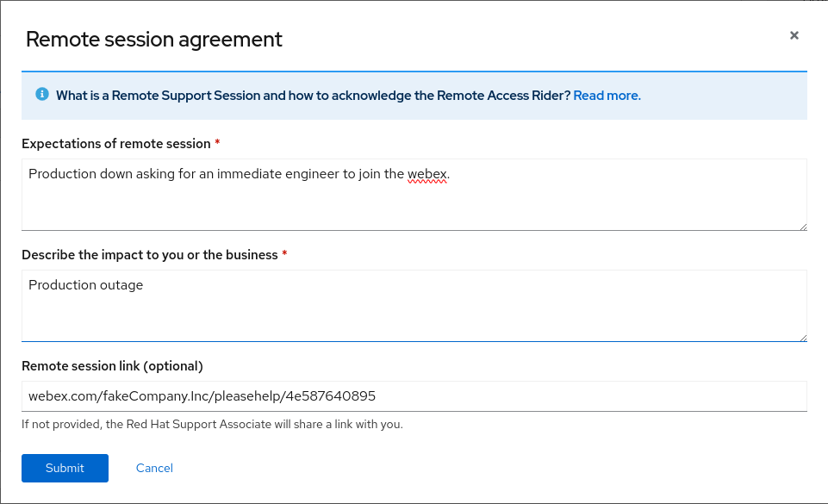Click into the Remote session link field

pos(414,396)
